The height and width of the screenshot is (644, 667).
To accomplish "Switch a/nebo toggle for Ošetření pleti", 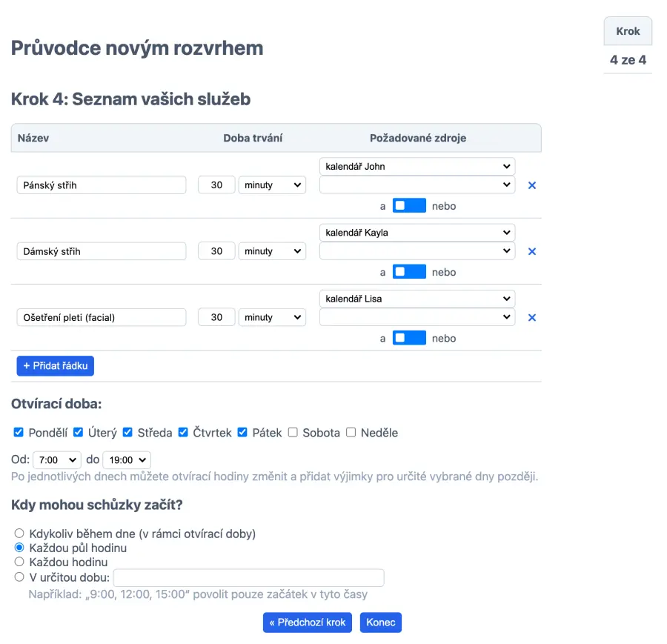I will point(409,338).
